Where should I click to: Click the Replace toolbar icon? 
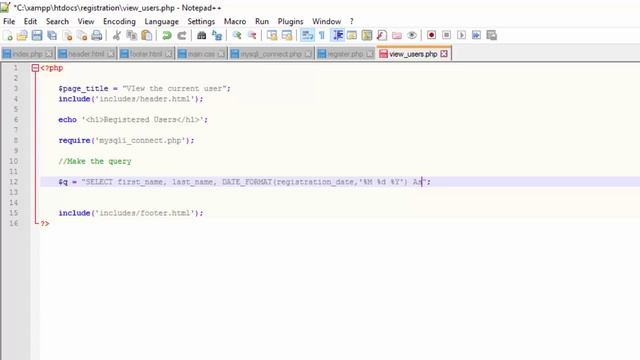pyautogui.click(x=217, y=36)
